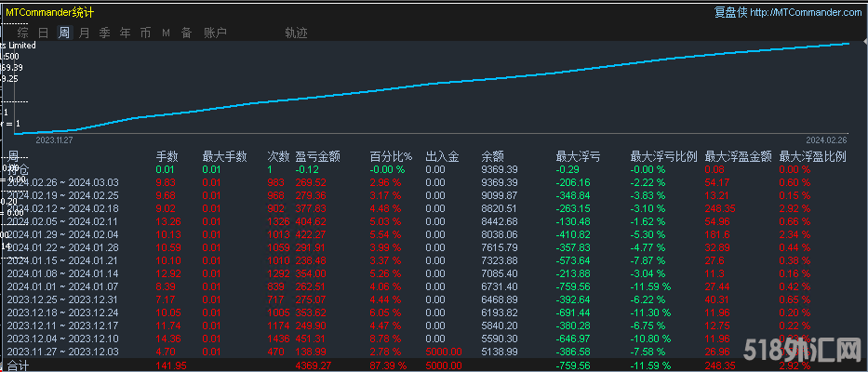Screen dimensions: 868x372
Task: Switch to the 综 (summary) tab
Action: coord(22,33)
